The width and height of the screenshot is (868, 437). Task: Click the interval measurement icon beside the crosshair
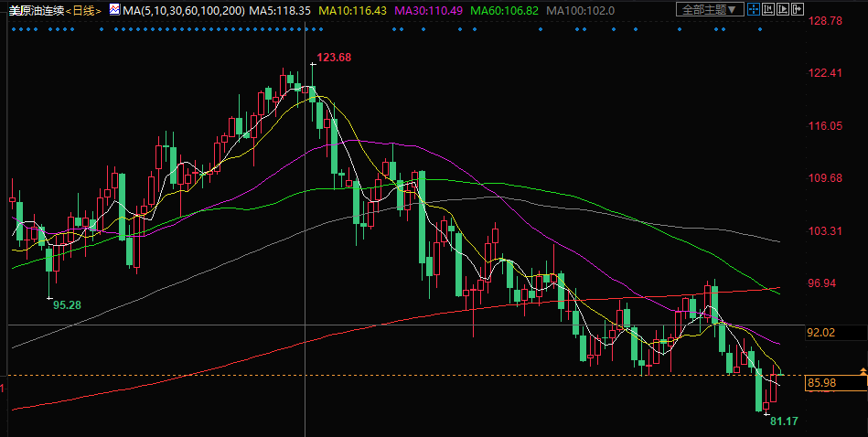(768, 10)
